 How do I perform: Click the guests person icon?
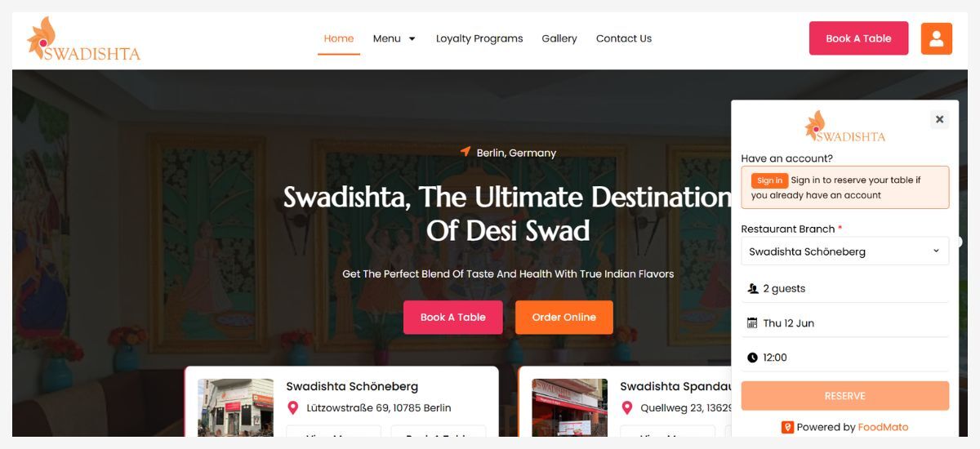pos(752,289)
